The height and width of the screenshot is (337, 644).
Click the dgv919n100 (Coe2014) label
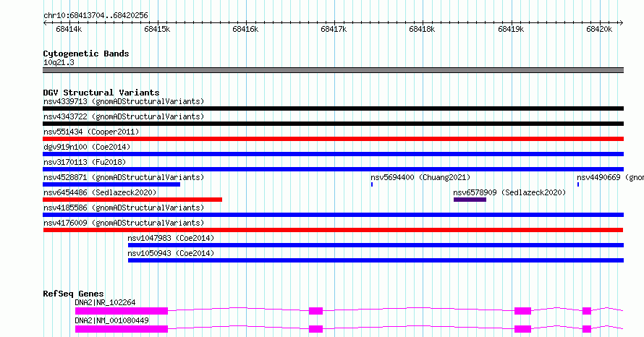(87, 147)
